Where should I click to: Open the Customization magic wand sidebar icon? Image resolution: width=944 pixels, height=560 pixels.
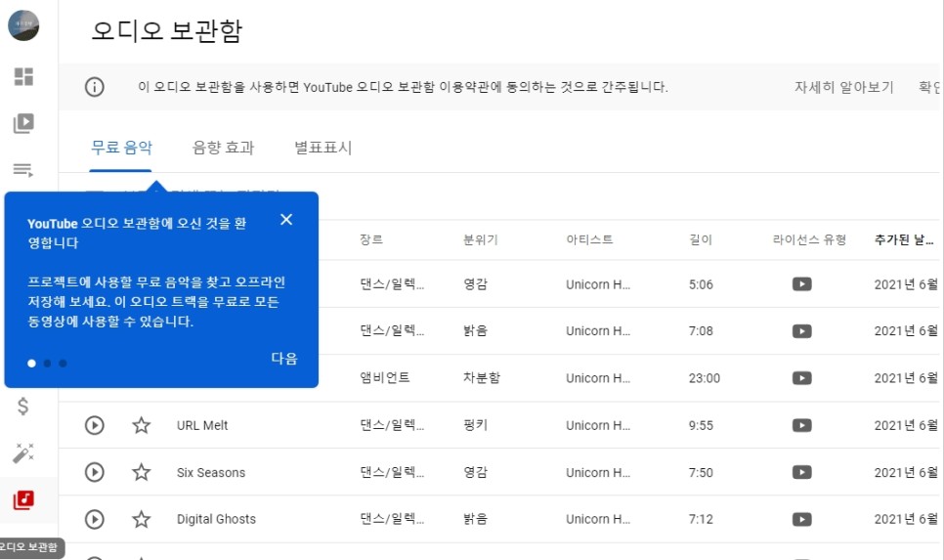pyautogui.click(x=23, y=452)
